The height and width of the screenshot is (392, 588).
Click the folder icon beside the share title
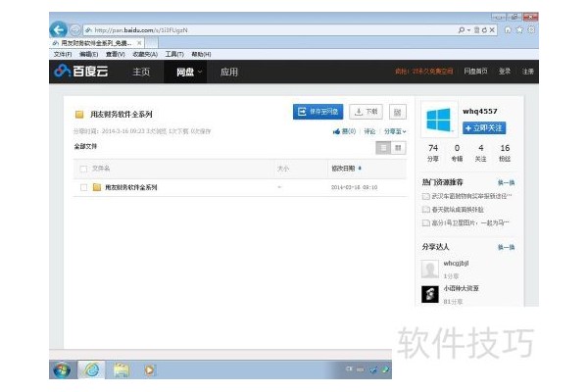tap(79, 115)
